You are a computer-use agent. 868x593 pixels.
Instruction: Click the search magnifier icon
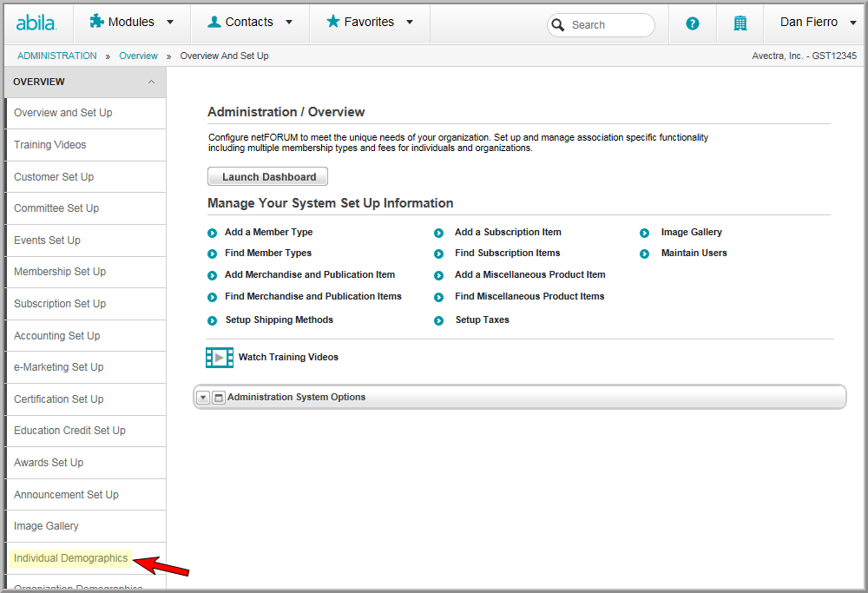coord(558,25)
